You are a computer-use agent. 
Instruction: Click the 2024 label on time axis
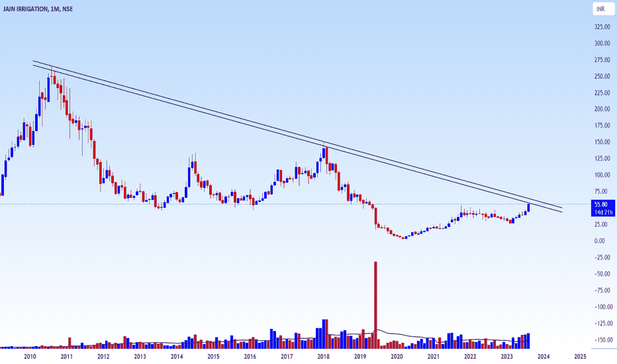coord(544,357)
